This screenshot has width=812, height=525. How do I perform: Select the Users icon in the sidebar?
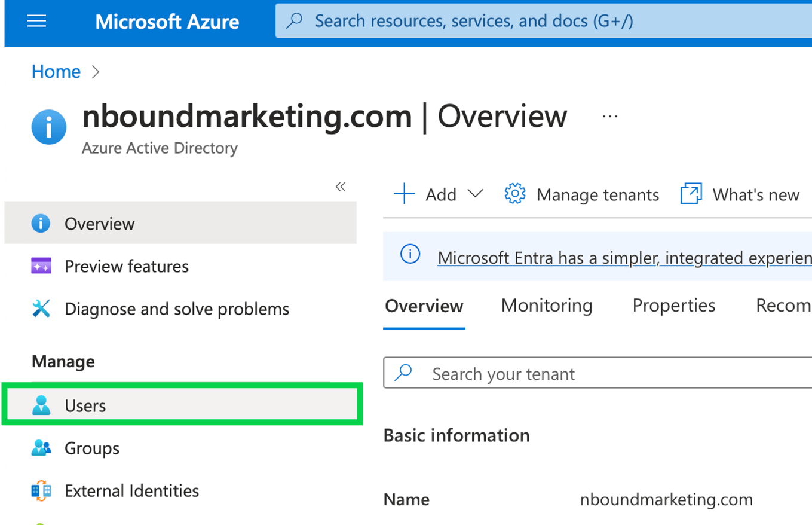42,405
